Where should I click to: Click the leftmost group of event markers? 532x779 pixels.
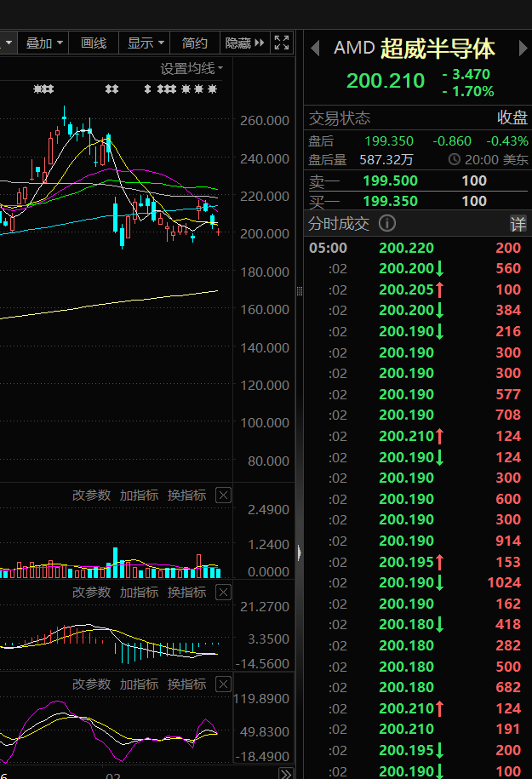click(x=43, y=89)
